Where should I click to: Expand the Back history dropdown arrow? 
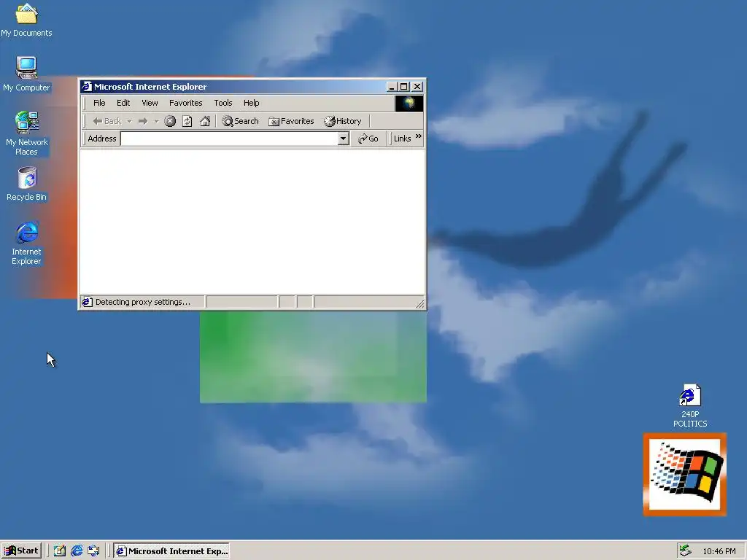(129, 122)
